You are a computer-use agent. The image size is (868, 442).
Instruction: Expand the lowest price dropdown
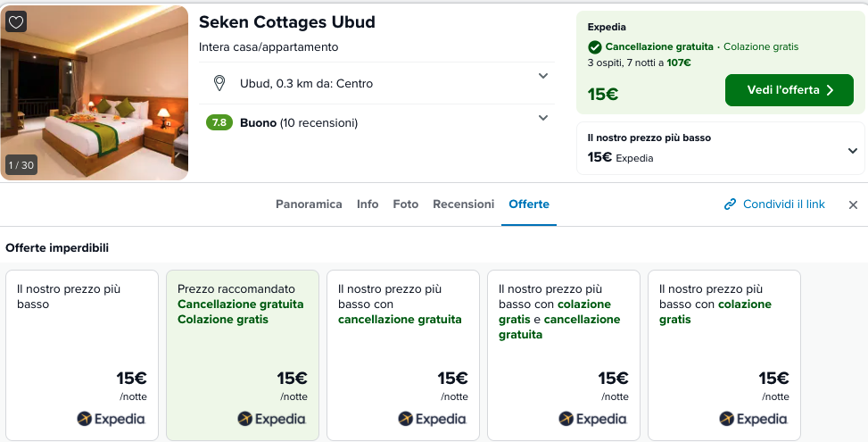tap(853, 151)
